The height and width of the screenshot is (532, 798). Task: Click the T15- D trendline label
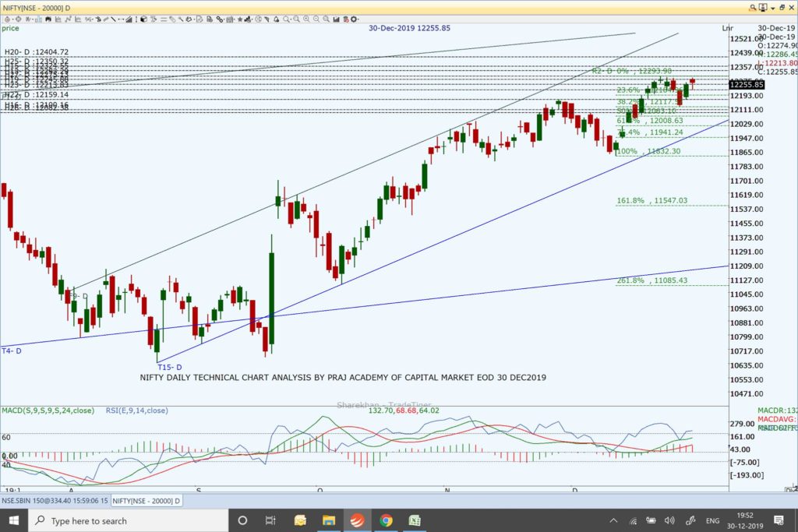pyautogui.click(x=169, y=367)
